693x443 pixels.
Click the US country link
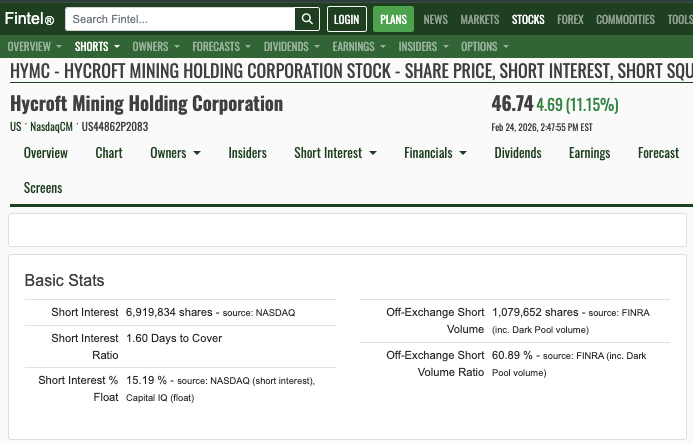click(15, 127)
